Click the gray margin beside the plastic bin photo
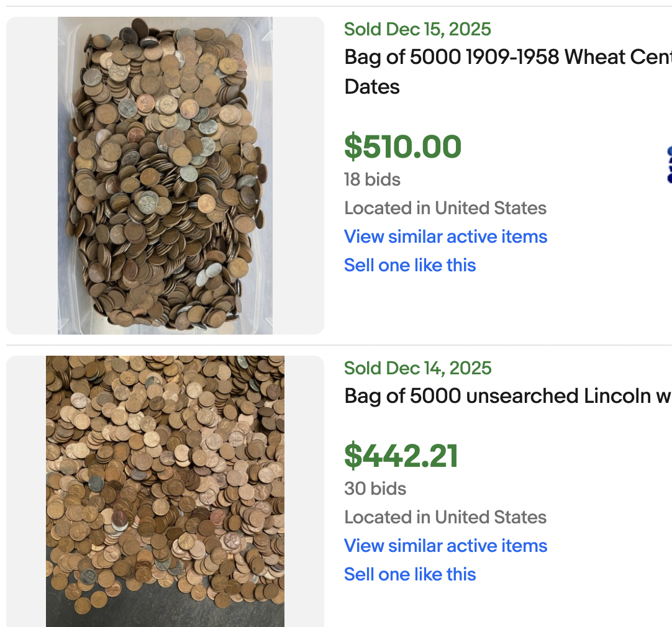The width and height of the screenshot is (672, 627). [32, 175]
